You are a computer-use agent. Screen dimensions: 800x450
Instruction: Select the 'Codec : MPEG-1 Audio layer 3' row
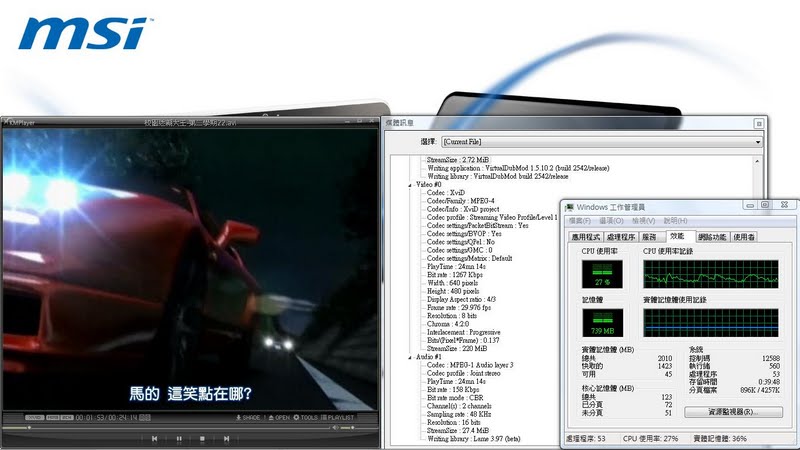point(470,365)
